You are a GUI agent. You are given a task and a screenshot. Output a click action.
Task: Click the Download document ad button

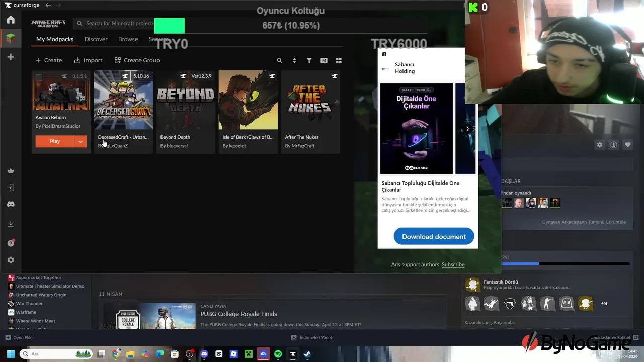(x=434, y=236)
